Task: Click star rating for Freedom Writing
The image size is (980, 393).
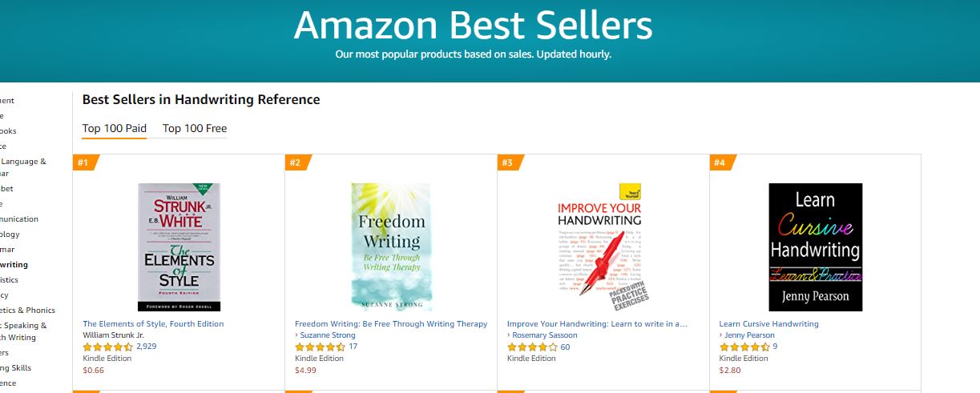Action: tap(321, 347)
